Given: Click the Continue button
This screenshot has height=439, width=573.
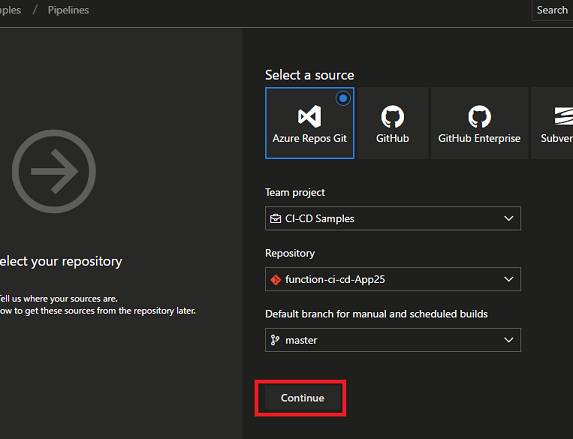Looking at the screenshot, I should (302, 398).
